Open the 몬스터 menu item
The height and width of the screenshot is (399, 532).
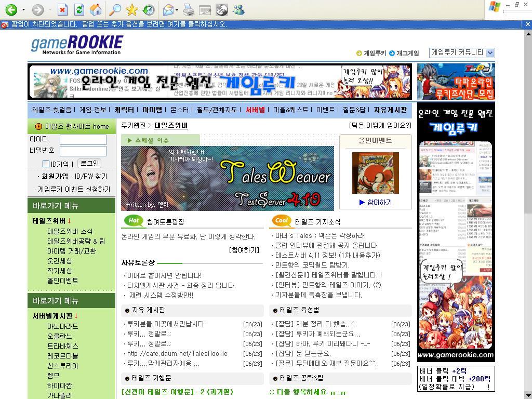[179, 110]
